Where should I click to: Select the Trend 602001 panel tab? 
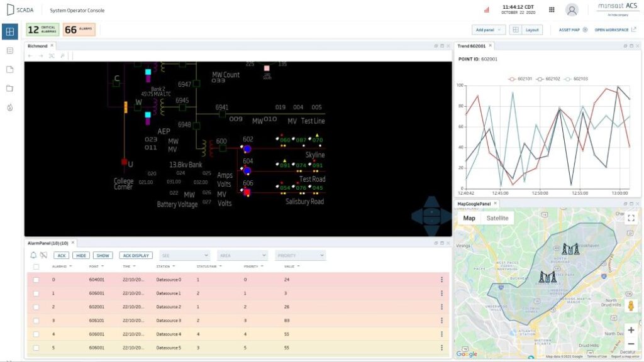(x=472, y=46)
